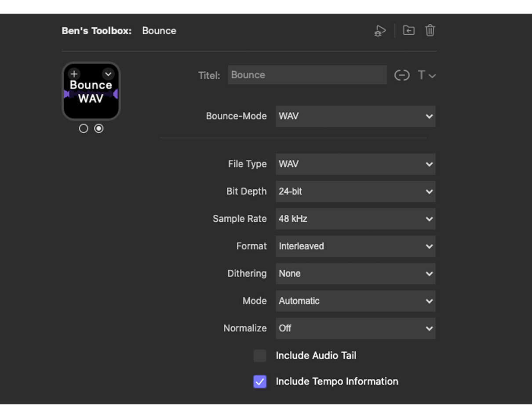
Task: Click the move-to-folder icon
Action: (409, 30)
